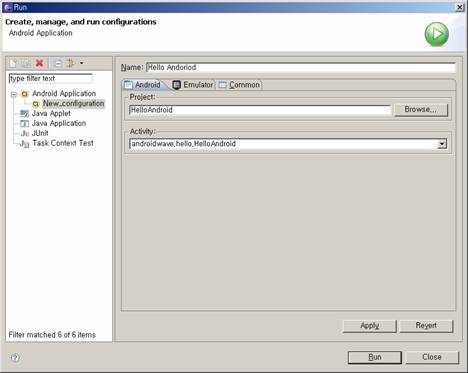Select New_configuration tree item
This screenshot has height=373, width=468.
pos(73,104)
